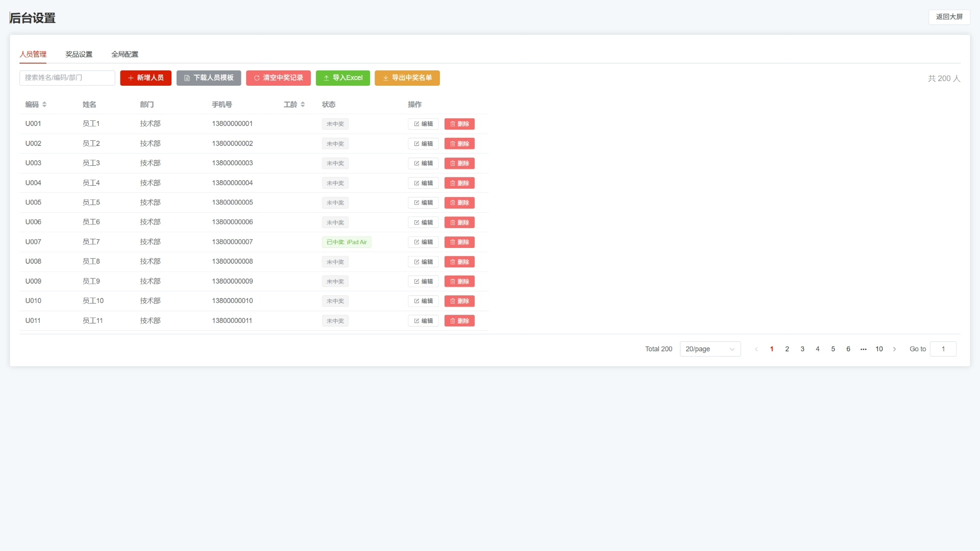The width and height of the screenshot is (980, 551).
Task: Sort table by 工龄 column arrows
Action: pyautogui.click(x=303, y=105)
